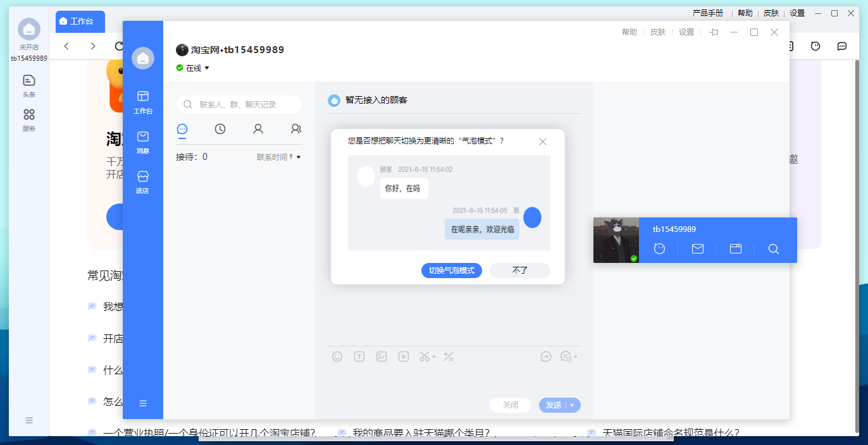Take a screenshot with the scissors tool
The height and width of the screenshot is (445, 868).
click(424, 357)
